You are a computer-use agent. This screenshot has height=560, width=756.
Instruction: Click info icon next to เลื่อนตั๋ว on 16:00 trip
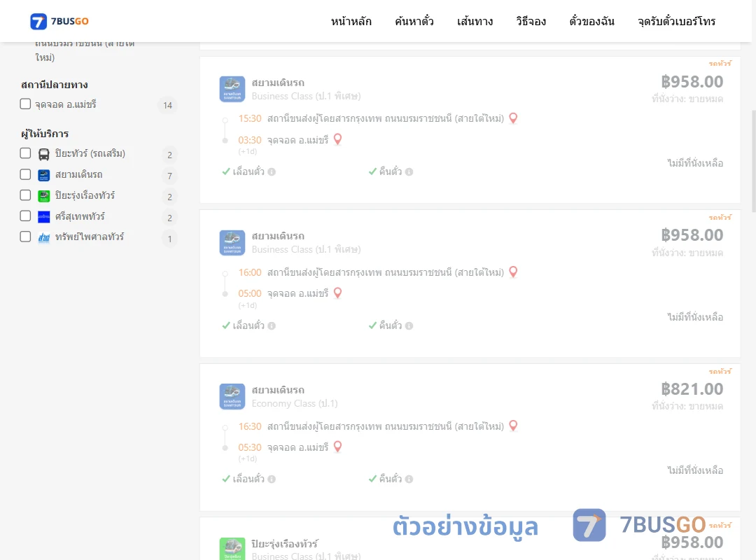[272, 325]
